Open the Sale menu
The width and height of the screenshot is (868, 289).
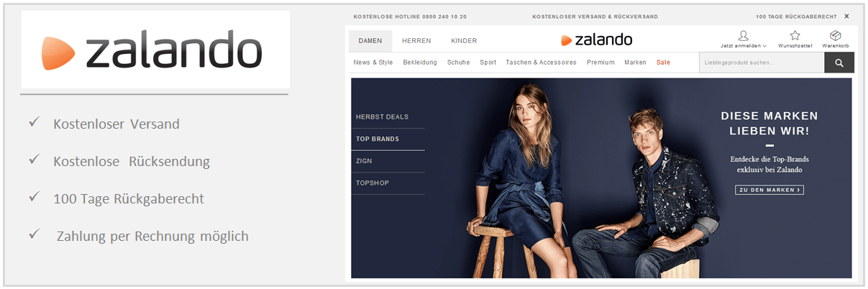pyautogui.click(x=663, y=63)
